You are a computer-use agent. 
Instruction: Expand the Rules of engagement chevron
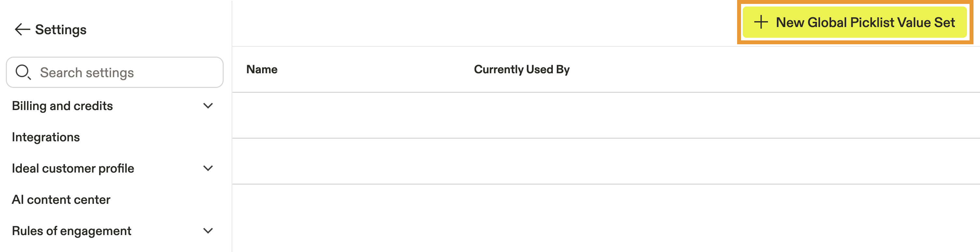[208, 231]
